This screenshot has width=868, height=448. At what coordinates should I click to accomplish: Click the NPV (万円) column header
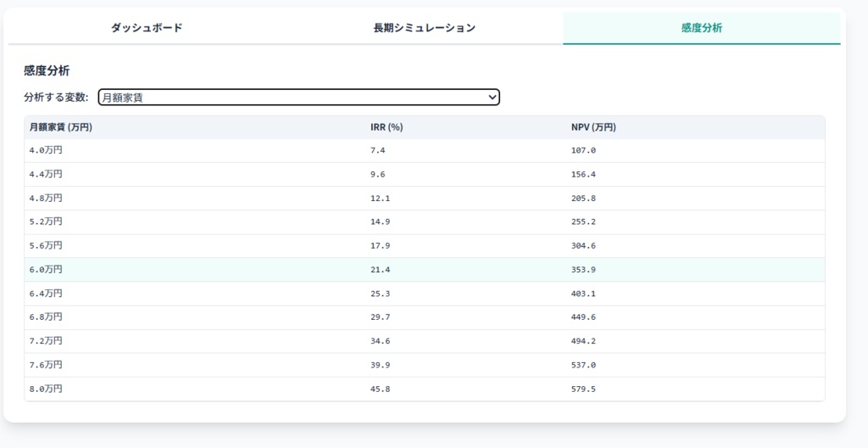coord(593,127)
